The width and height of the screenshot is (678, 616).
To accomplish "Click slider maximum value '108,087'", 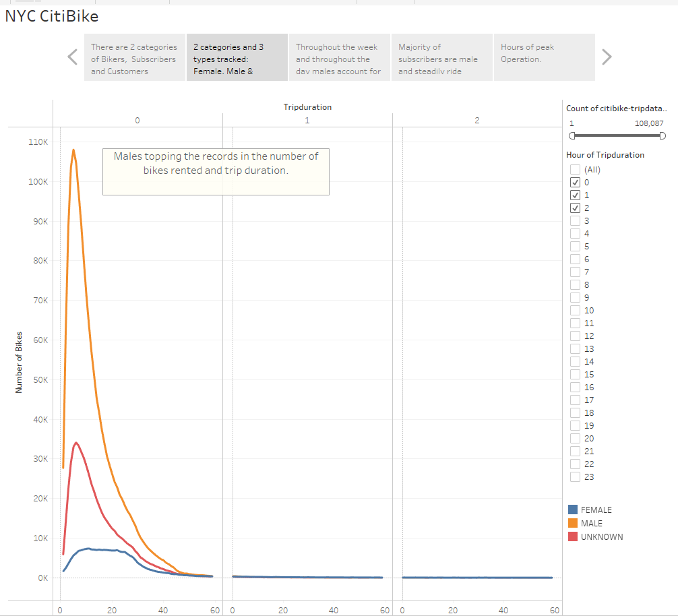I will tap(649, 123).
